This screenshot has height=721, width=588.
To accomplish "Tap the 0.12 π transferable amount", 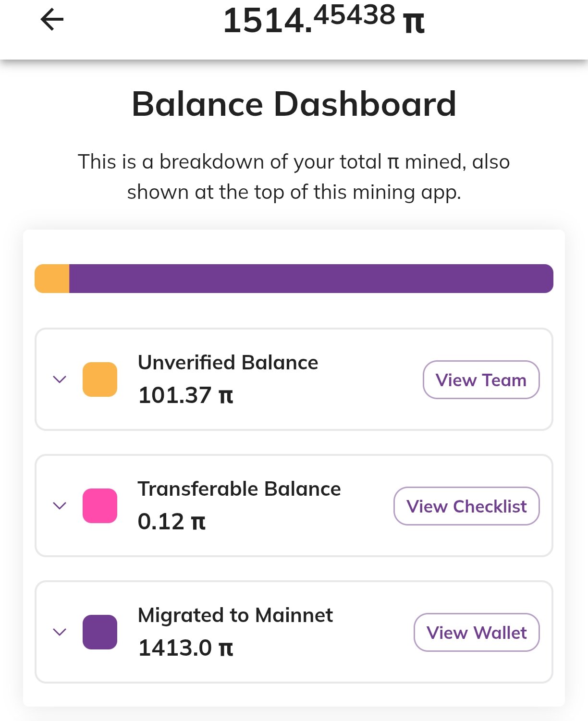I will tap(171, 522).
